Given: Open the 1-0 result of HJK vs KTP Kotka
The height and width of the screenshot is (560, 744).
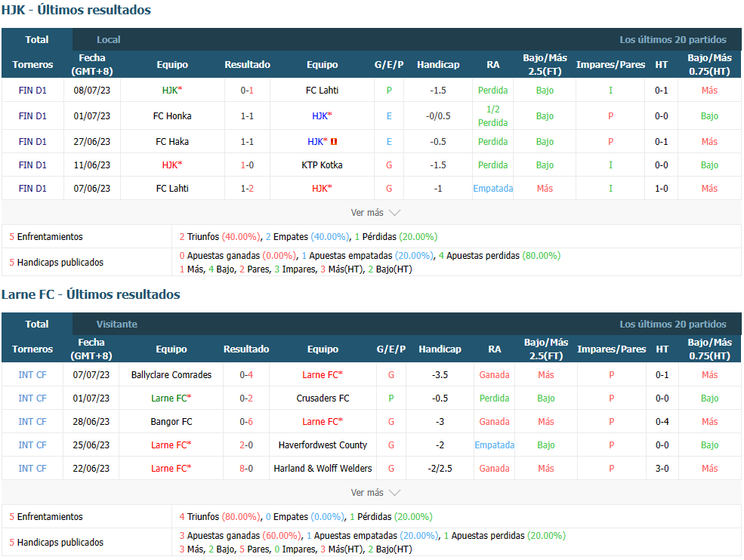Looking at the screenshot, I should (x=247, y=165).
